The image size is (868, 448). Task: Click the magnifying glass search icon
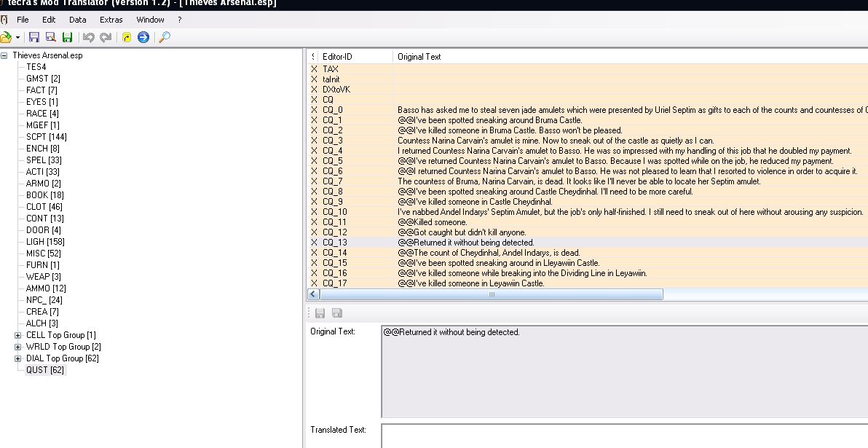[165, 37]
